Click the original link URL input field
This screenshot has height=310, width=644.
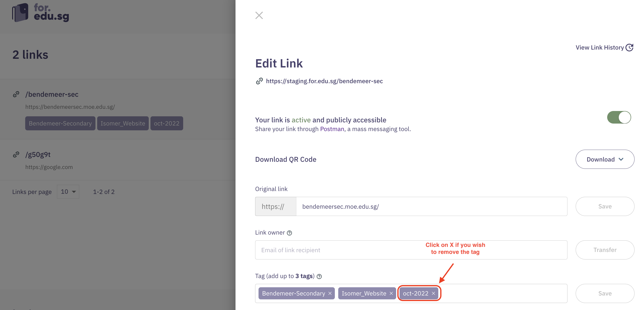click(x=431, y=207)
